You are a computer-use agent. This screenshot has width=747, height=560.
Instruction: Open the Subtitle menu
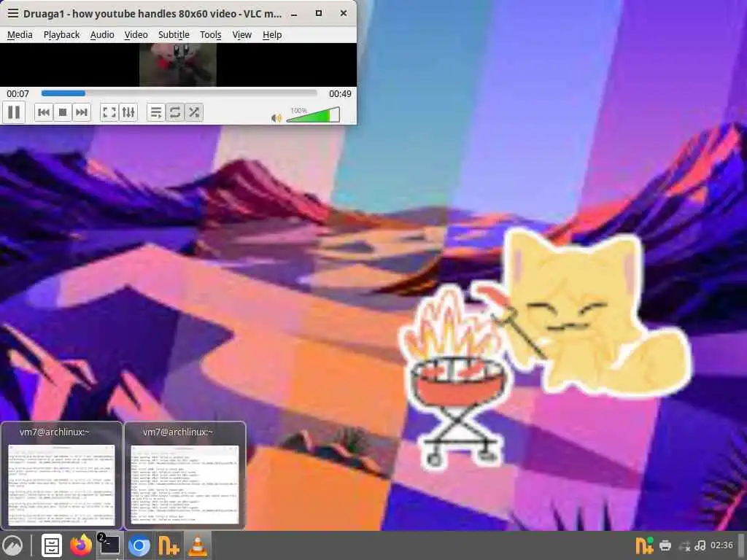coord(174,35)
